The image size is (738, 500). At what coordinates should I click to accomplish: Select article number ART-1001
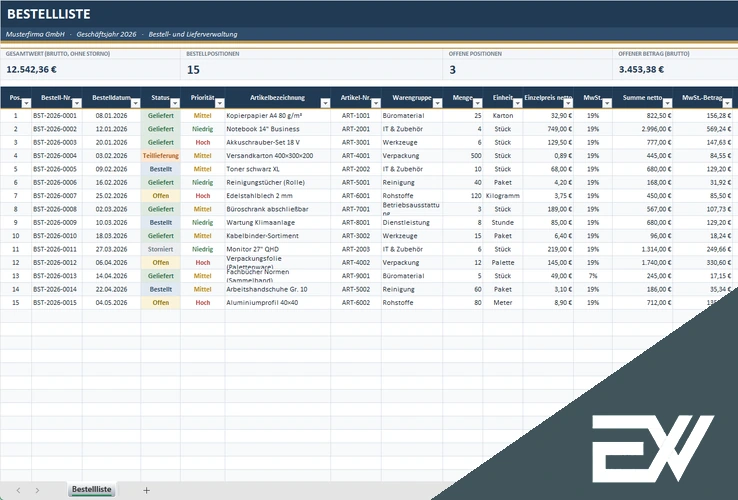pos(356,115)
